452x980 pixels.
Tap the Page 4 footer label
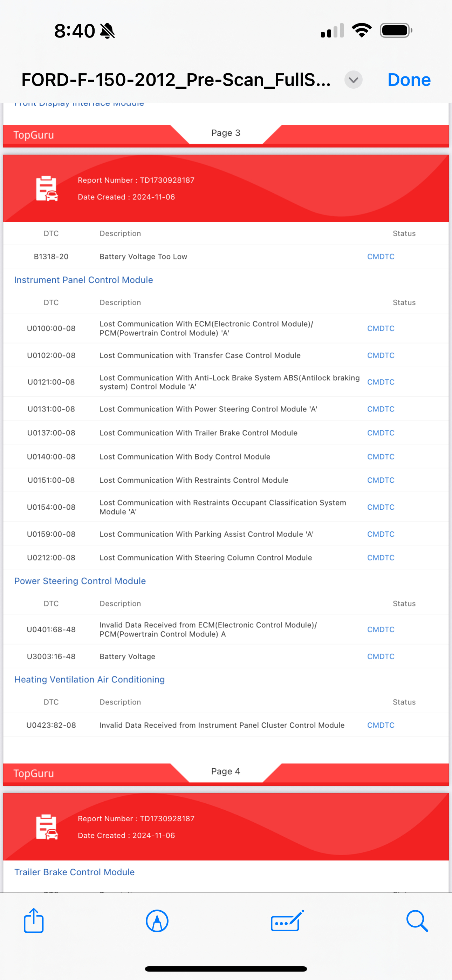tap(226, 771)
